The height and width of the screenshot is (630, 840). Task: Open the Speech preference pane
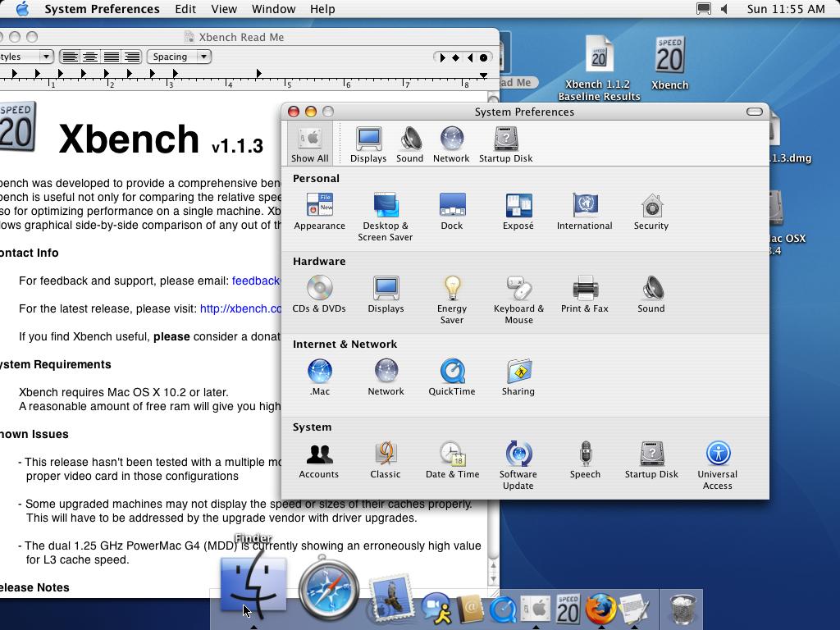(x=585, y=460)
